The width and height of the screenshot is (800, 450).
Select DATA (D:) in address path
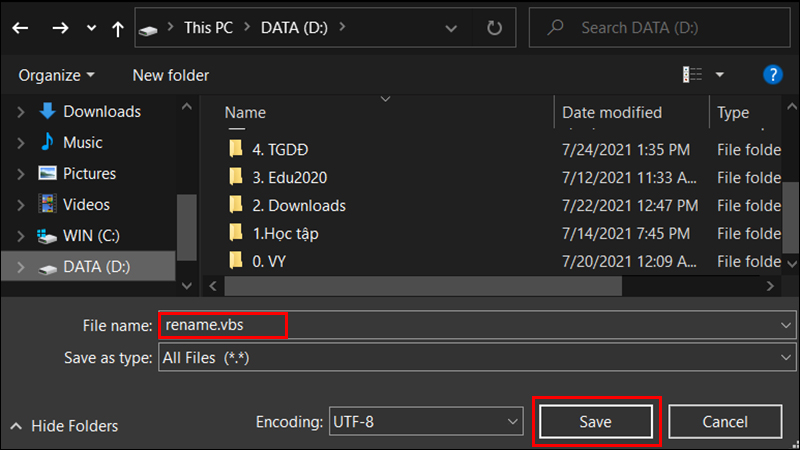[294, 28]
